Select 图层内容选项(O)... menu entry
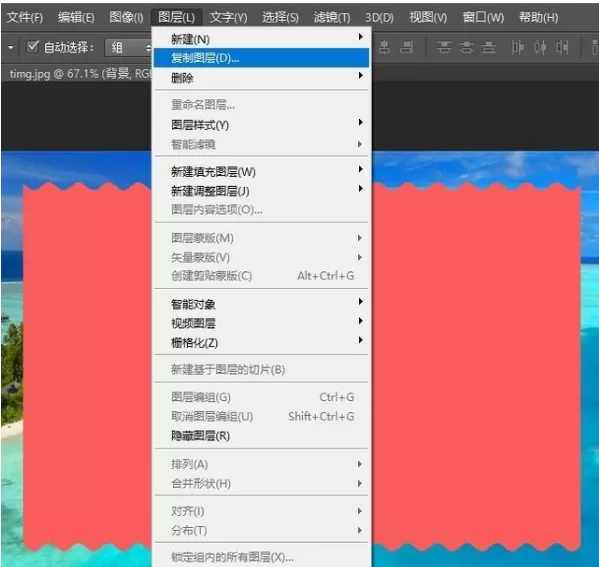 click(261, 209)
